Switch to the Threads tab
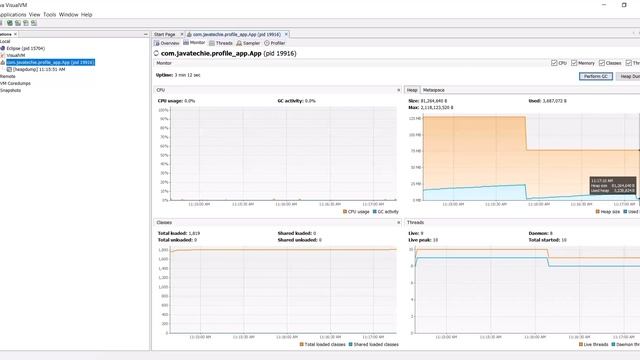The width and height of the screenshot is (640, 360). coord(221,43)
